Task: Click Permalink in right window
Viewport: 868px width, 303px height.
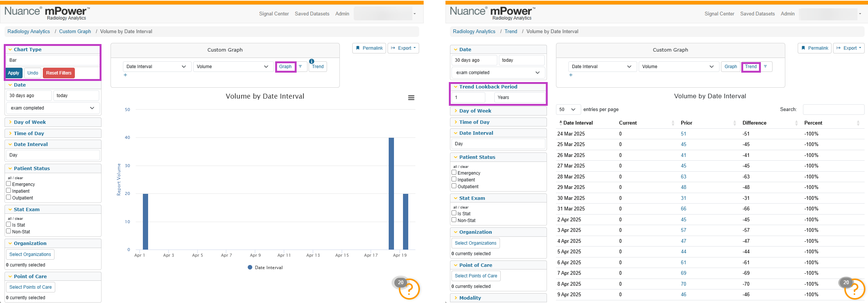Action: point(814,48)
